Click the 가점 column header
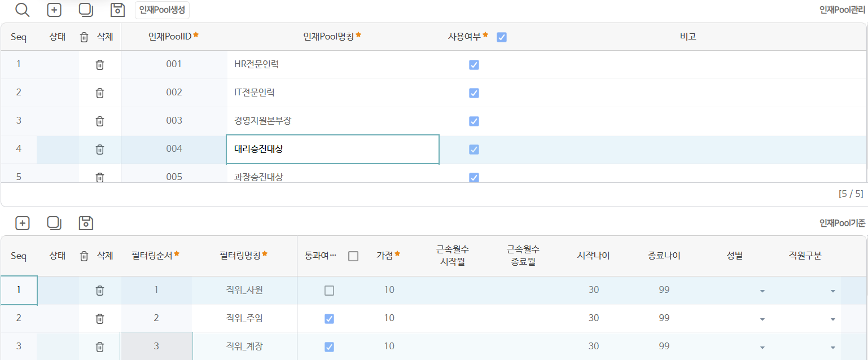The height and width of the screenshot is (360, 868). 388,256
